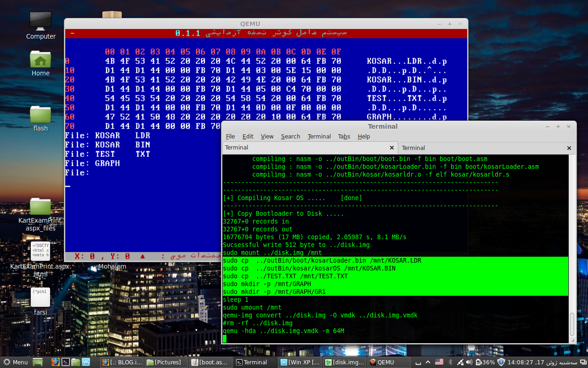Click the volume speaker icon in tray

469,362
